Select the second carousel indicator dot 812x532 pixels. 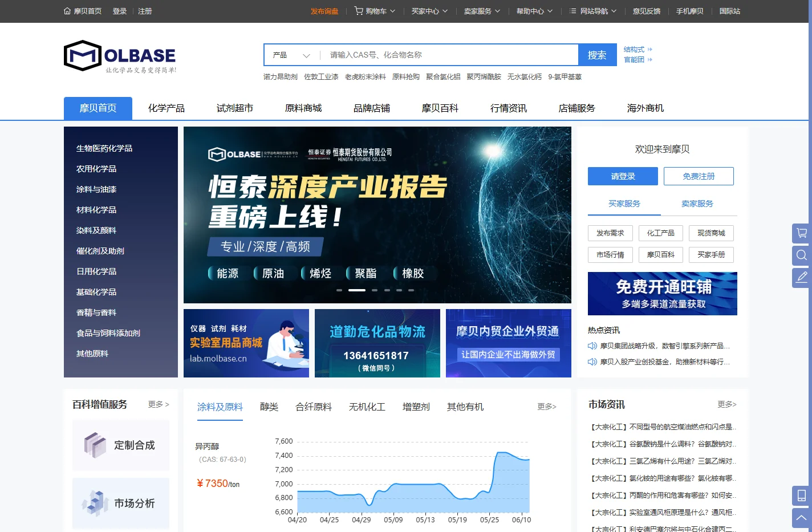357,290
